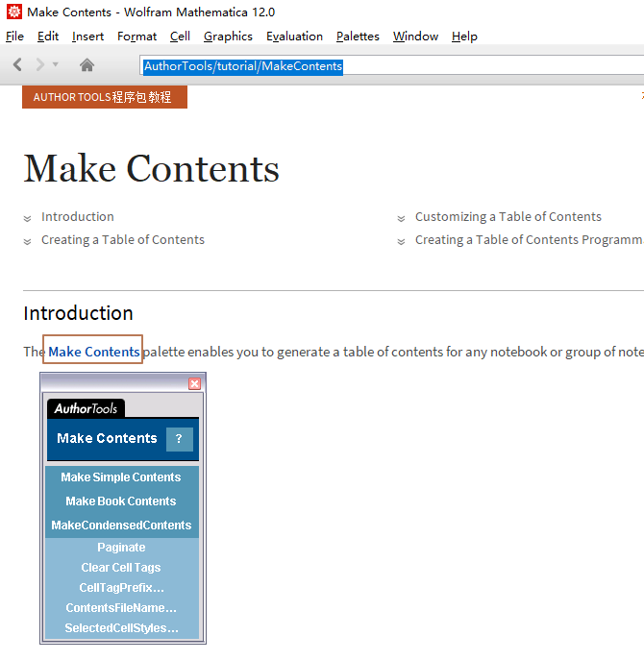Open the Help menu
644x660 pixels.
464,37
